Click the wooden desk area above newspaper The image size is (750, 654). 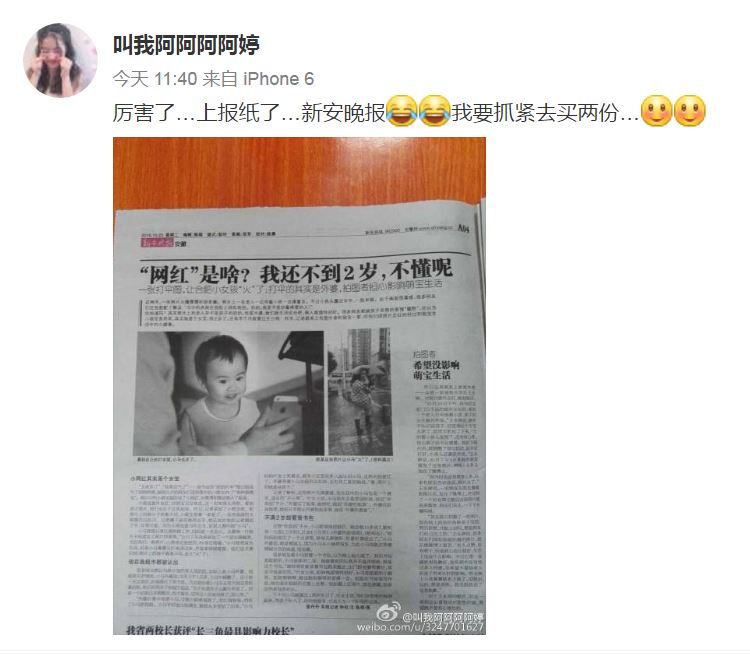point(297,170)
